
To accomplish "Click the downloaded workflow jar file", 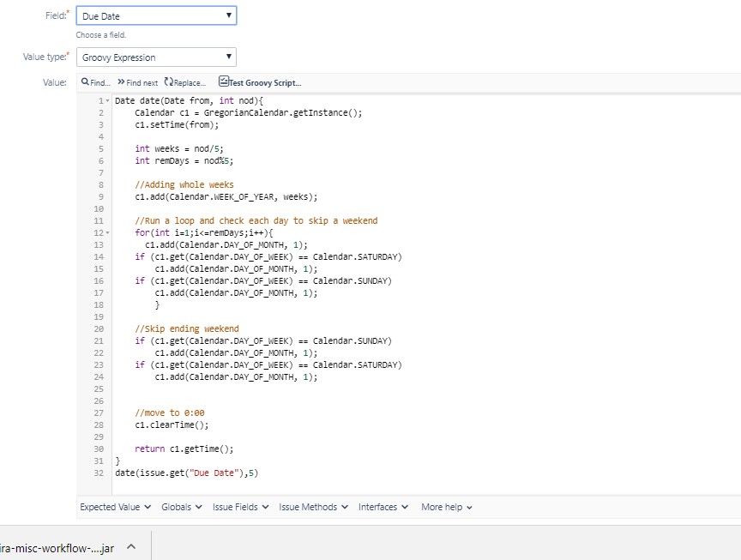I will pos(57,547).
